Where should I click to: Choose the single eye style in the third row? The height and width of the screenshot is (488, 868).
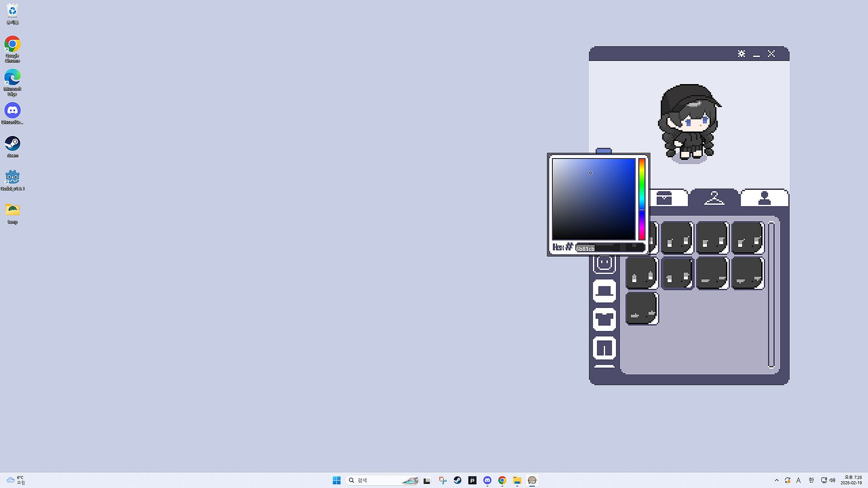tap(642, 308)
